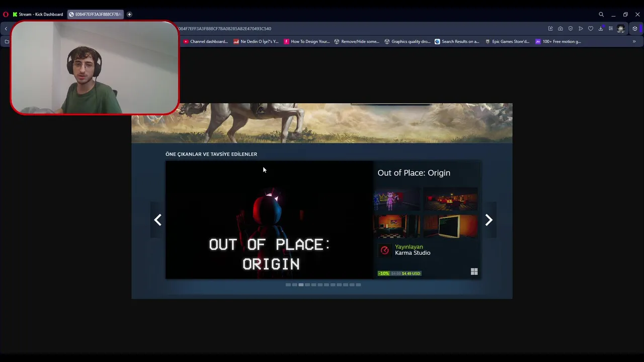Open the Remove/Hide some bookmark

[357, 42]
